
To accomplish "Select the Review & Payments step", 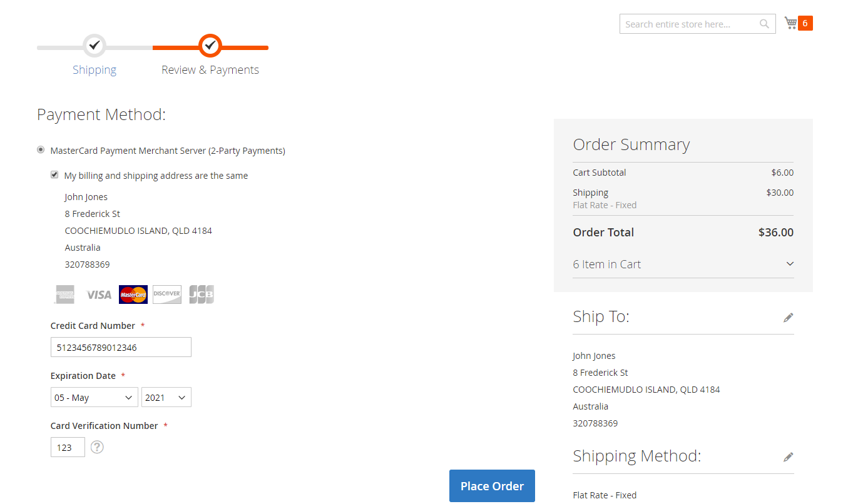I will pyautogui.click(x=210, y=69).
